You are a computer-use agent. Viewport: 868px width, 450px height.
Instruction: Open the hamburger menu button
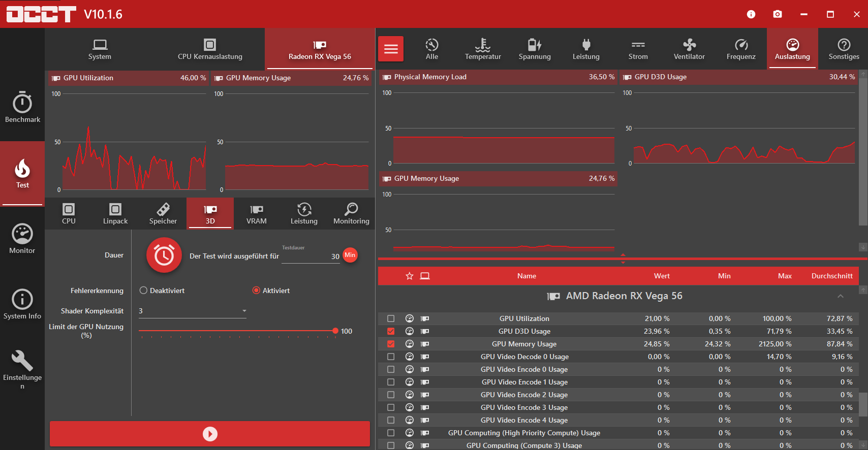[391, 49]
